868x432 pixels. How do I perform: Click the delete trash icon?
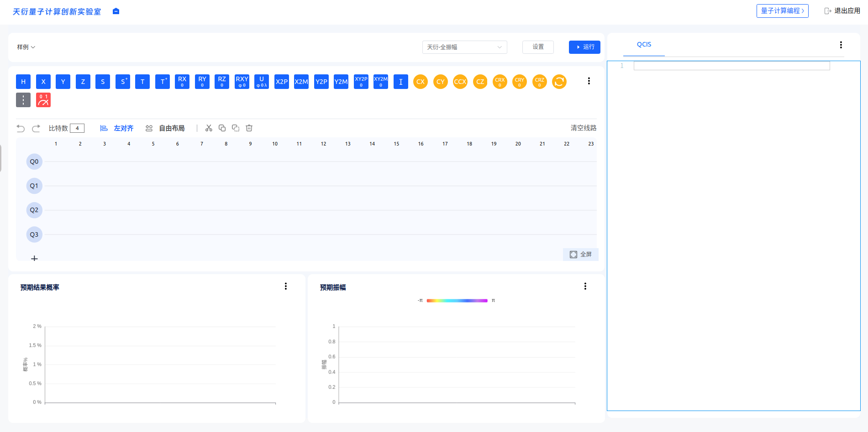tap(249, 128)
